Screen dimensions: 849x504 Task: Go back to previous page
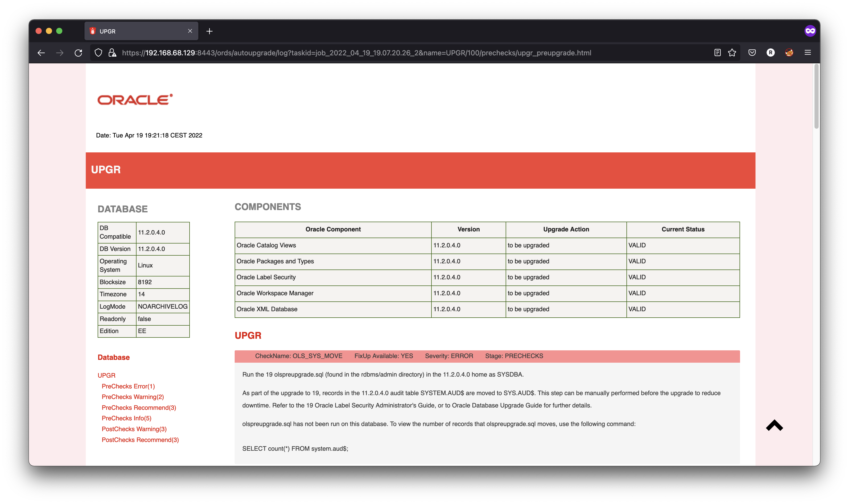(x=41, y=53)
